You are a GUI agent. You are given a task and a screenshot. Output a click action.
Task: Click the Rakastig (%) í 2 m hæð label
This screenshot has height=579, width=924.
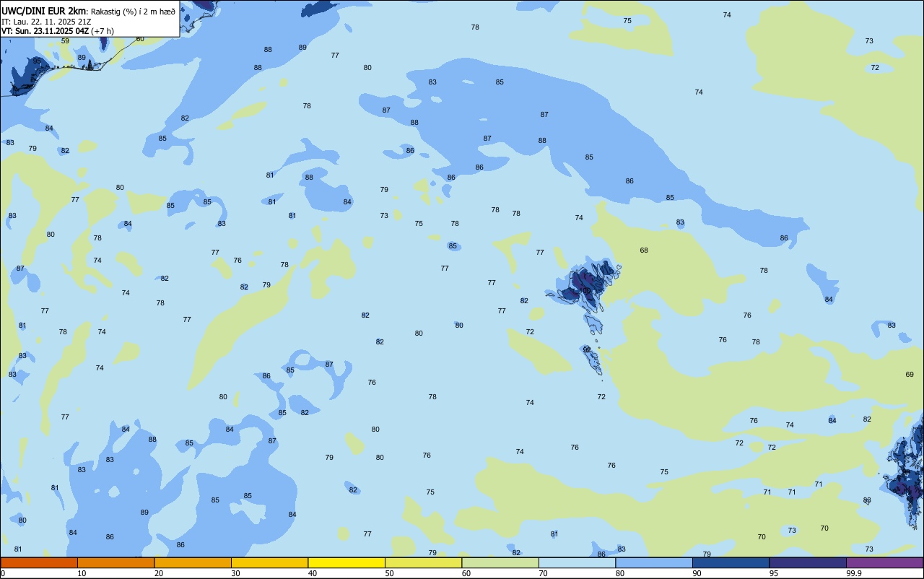(133, 12)
